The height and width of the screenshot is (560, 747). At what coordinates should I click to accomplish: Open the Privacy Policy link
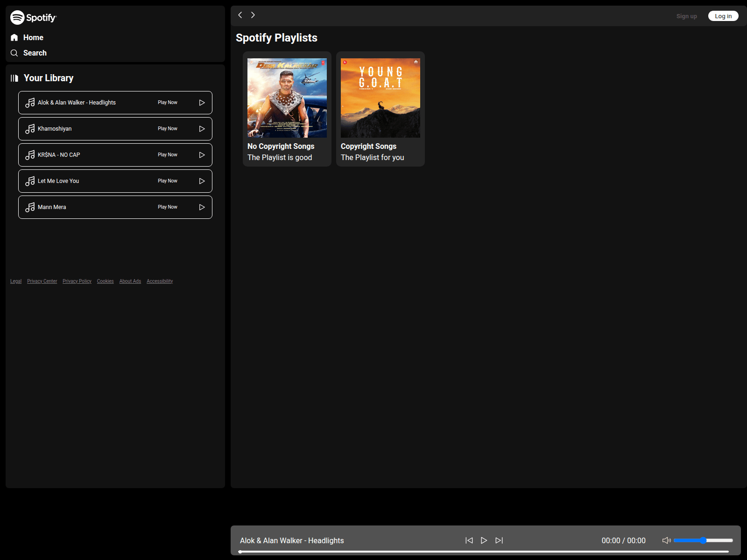pos(77,281)
